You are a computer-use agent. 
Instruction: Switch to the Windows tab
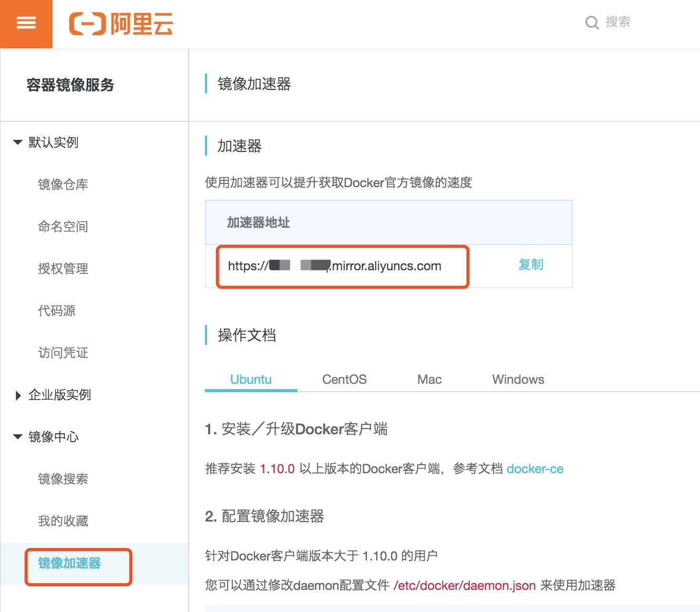click(518, 380)
